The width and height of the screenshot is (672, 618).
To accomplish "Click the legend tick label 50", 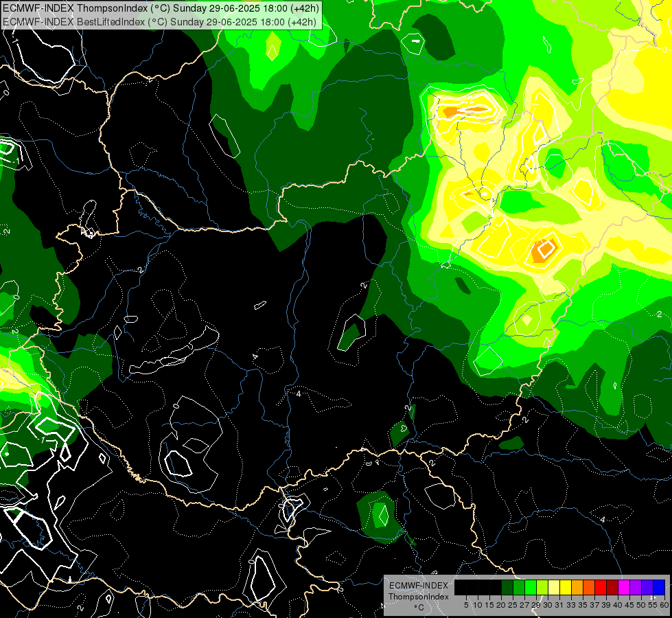I will point(642,605).
